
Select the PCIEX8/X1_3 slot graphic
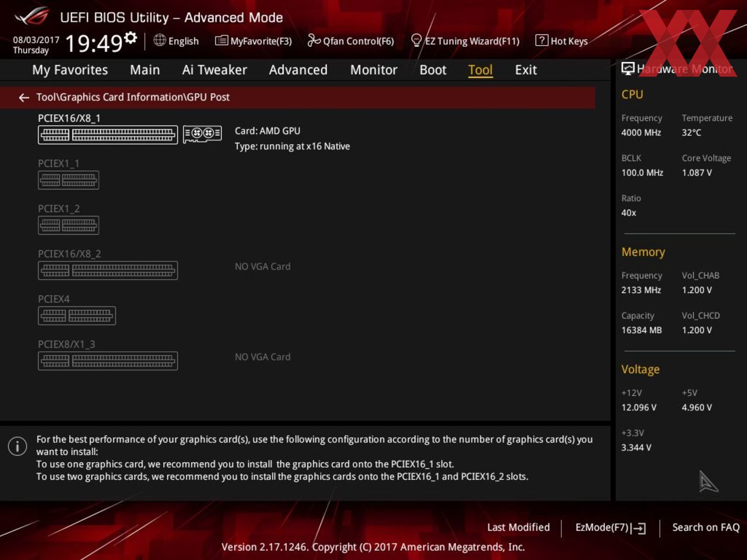coord(108,361)
